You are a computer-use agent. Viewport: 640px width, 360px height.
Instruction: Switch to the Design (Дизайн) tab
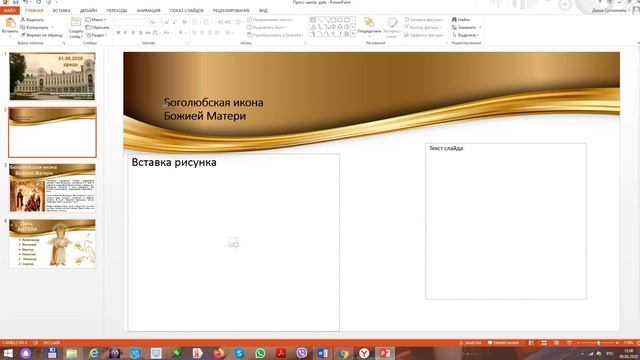click(89, 11)
